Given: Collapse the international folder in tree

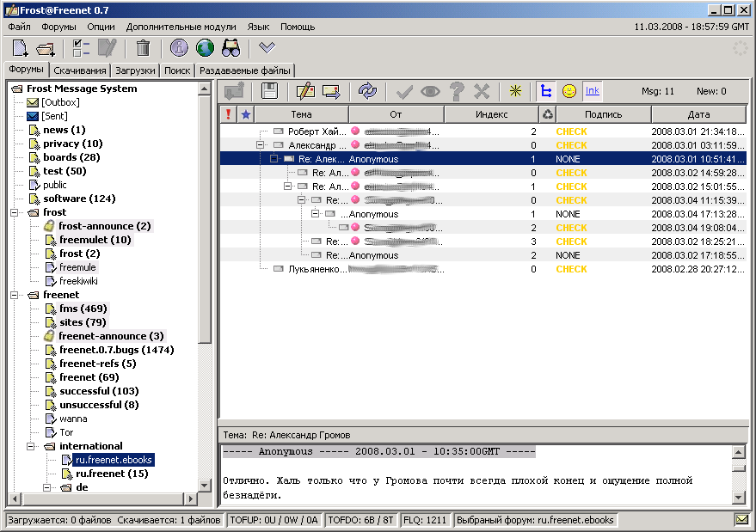Looking at the screenshot, I should coord(31,446).
